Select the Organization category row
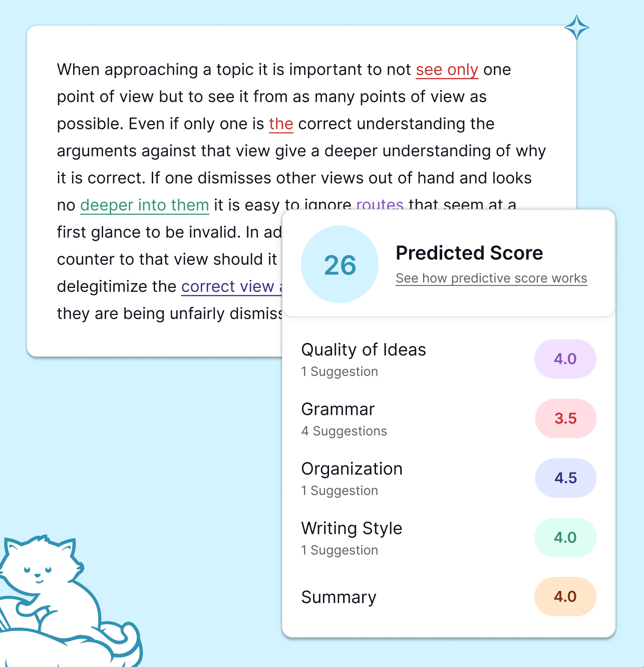Viewport: 644px width, 667px height. click(x=352, y=469)
